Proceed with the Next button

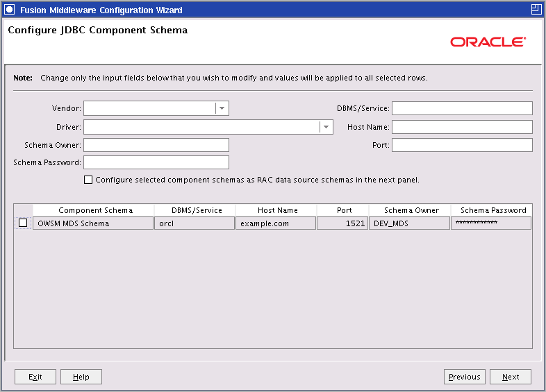[511, 377]
